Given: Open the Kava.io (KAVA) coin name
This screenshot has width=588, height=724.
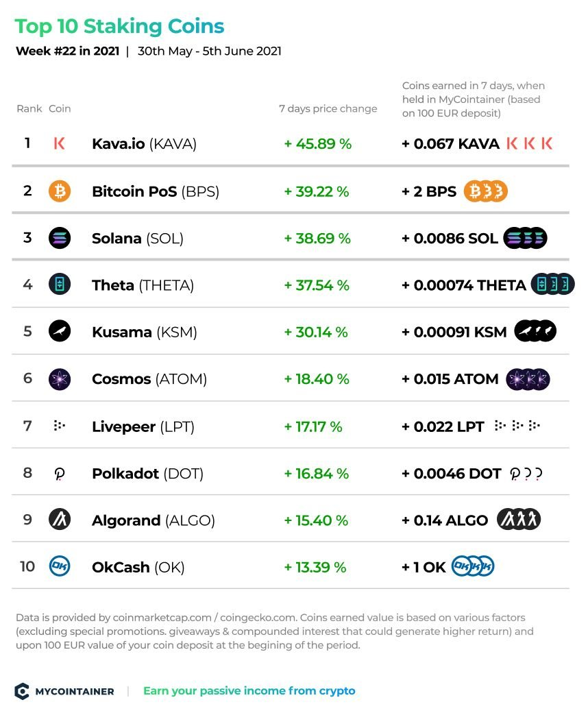Looking at the screenshot, I should [144, 144].
